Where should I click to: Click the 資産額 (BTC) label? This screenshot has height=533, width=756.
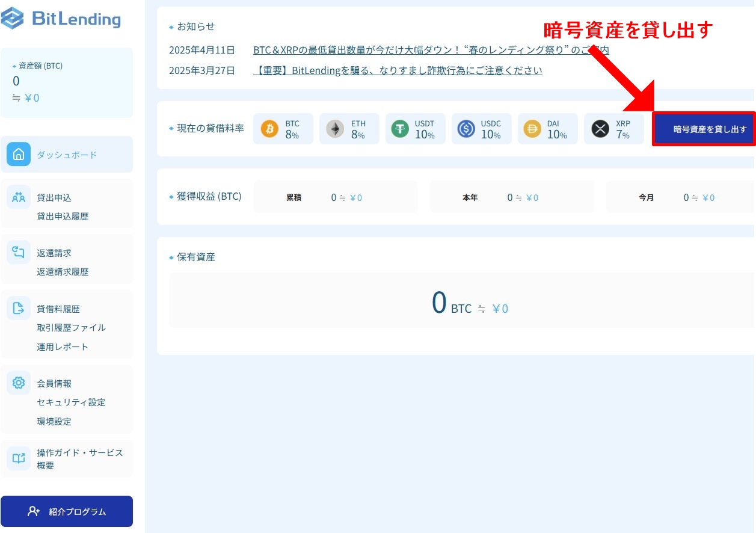point(41,66)
